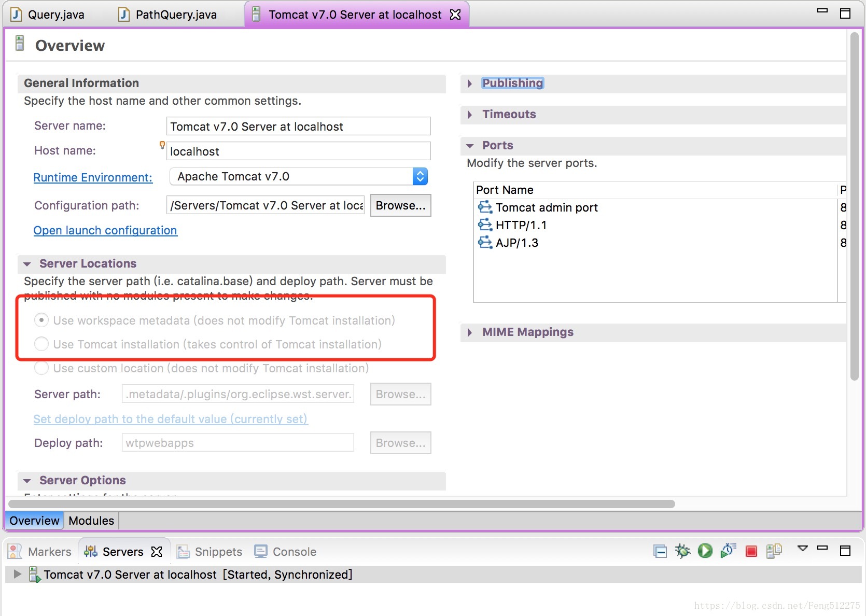Click the Server name input field

[299, 127]
